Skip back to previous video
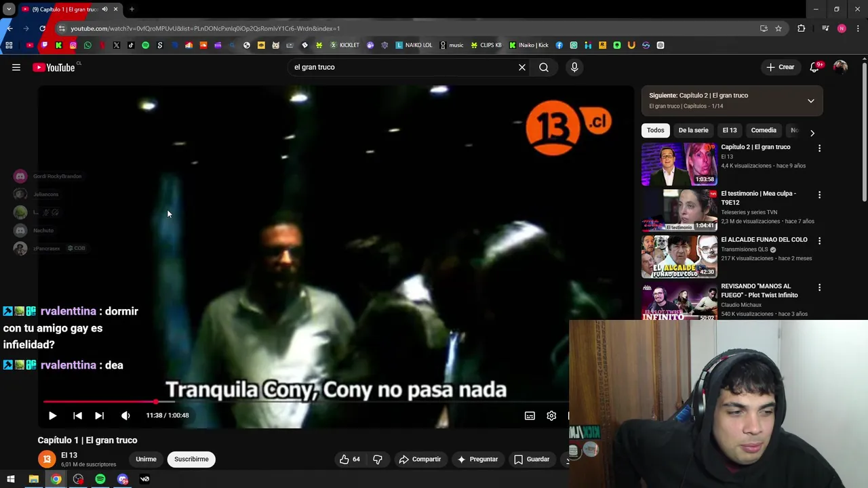The image size is (868, 488). tap(77, 415)
